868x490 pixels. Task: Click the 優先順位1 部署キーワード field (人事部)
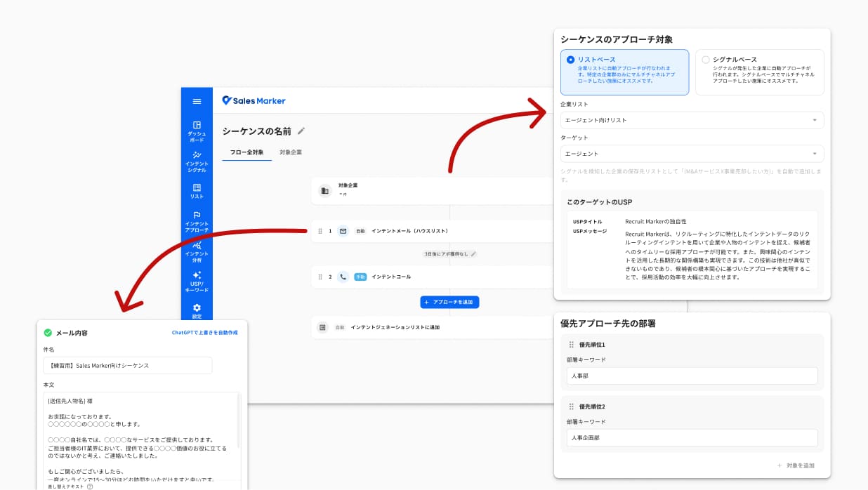click(692, 376)
